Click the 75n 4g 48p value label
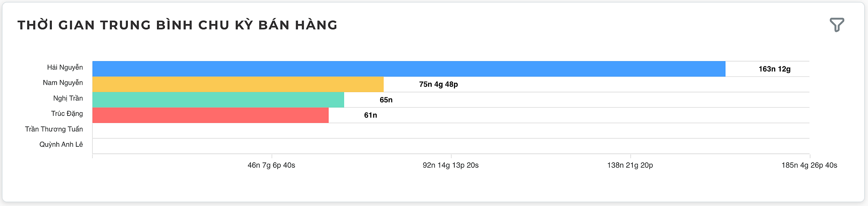This screenshot has width=868, height=206. click(x=438, y=84)
